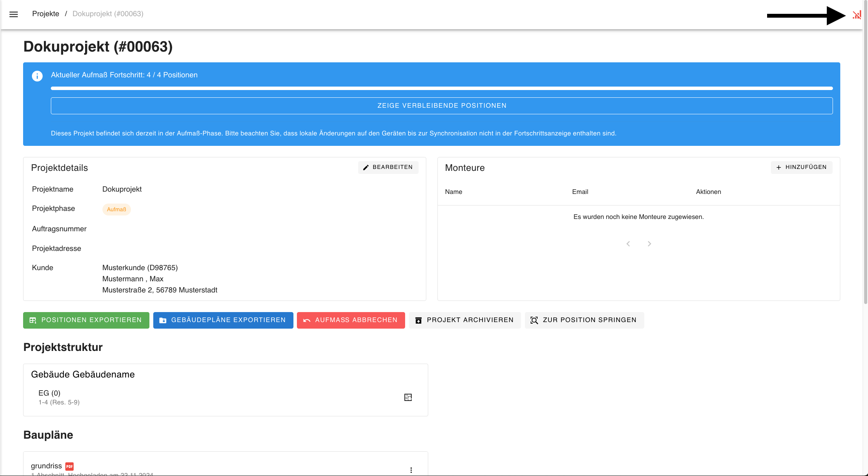Click the info icon in blue banner
This screenshot has height=476, width=868.
(37, 76)
